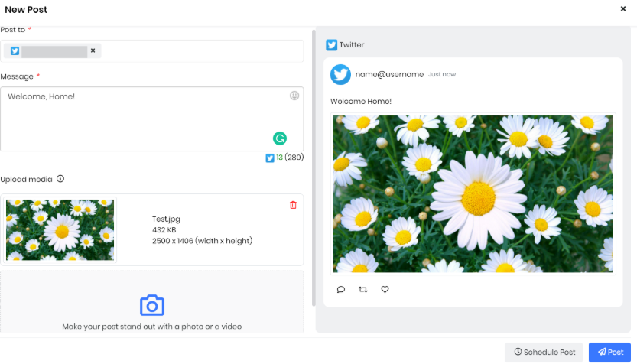Click the retweet icon in preview
The image size is (637, 364).
pos(362,289)
